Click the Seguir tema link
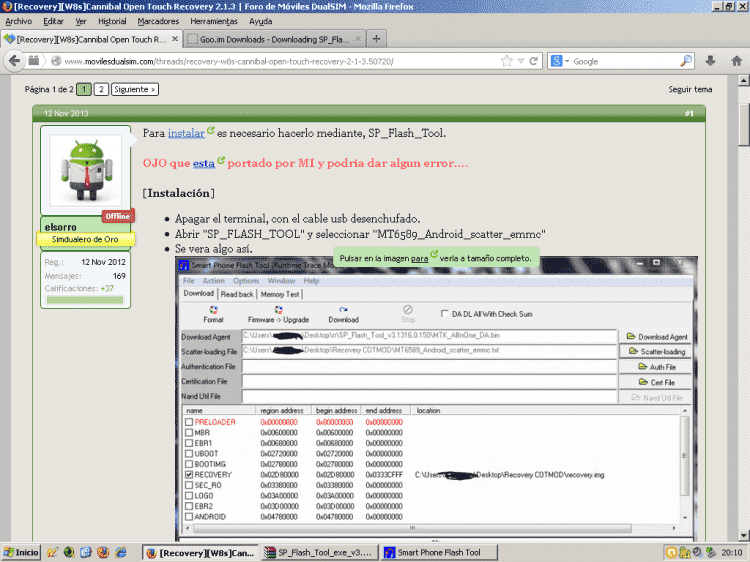Viewport: 750px width, 562px height. point(690,89)
